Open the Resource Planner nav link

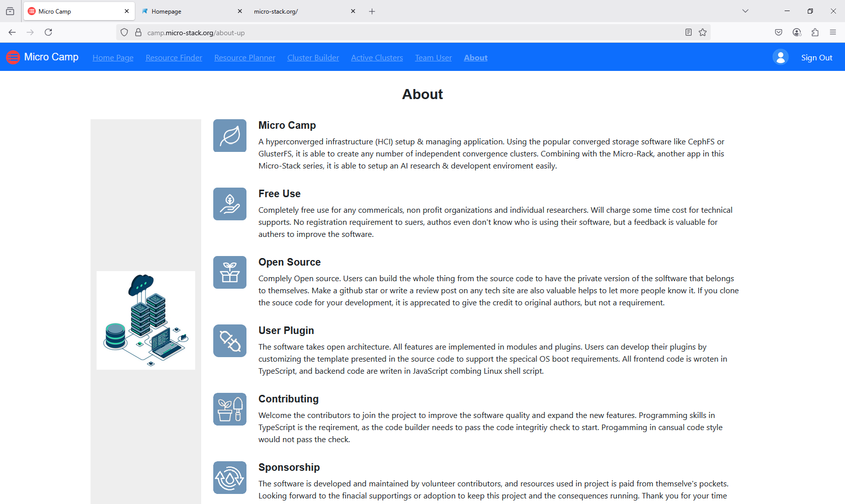(x=245, y=58)
